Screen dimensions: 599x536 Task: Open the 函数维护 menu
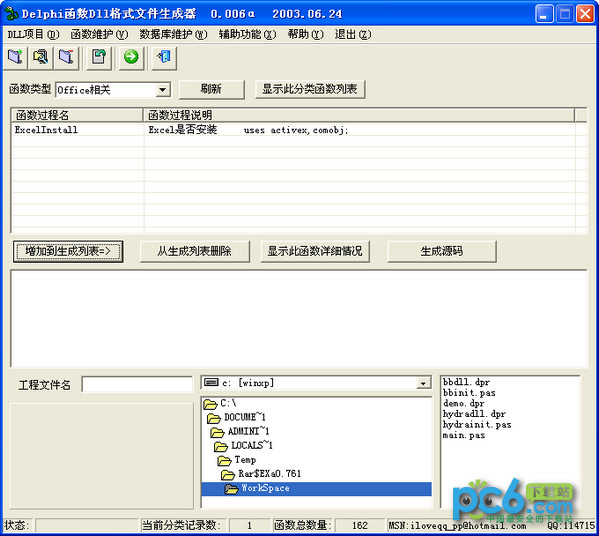[99, 34]
